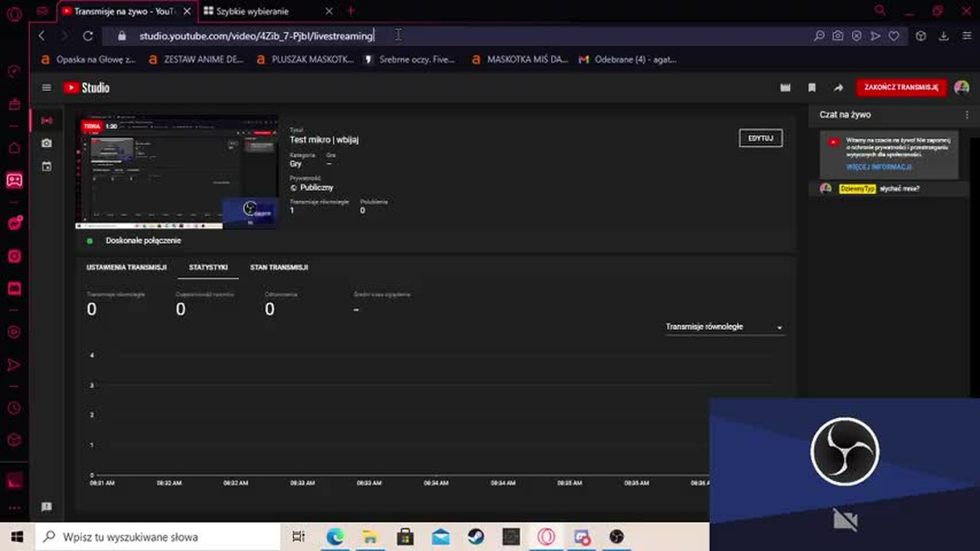Click the bookmark marker icon in header
Screen dimensions: 980x551
coord(812,88)
